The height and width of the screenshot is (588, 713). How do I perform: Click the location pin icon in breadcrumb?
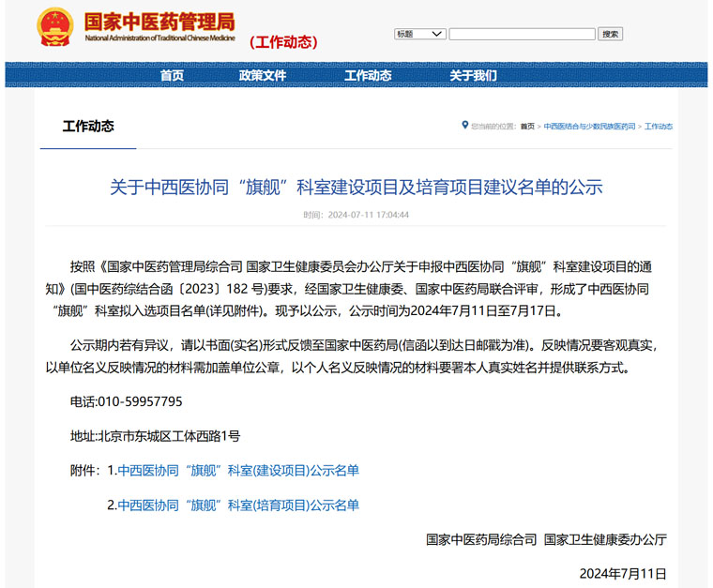(x=464, y=126)
